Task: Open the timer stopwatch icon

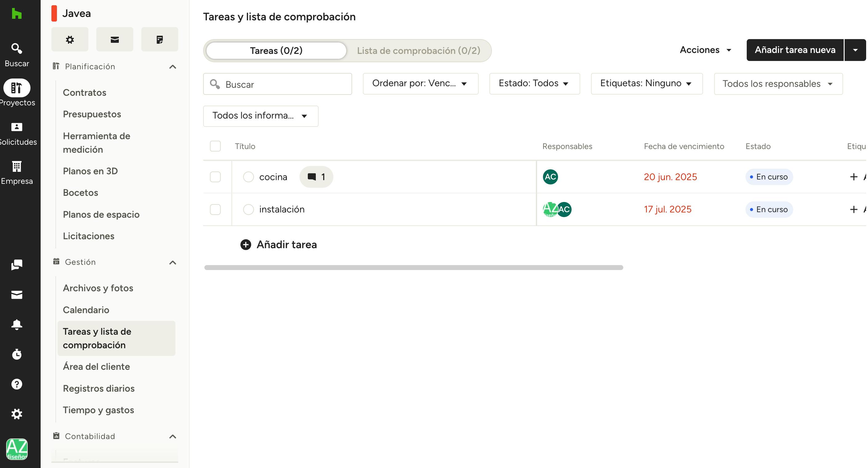Action: click(17, 354)
